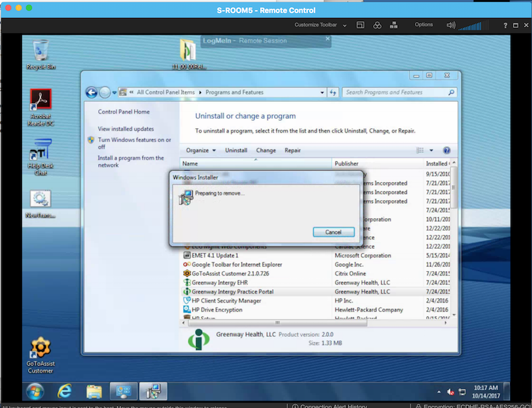Click Options in remote control toolbar
This screenshot has width=532, height=408.
(x=424, y=25)
